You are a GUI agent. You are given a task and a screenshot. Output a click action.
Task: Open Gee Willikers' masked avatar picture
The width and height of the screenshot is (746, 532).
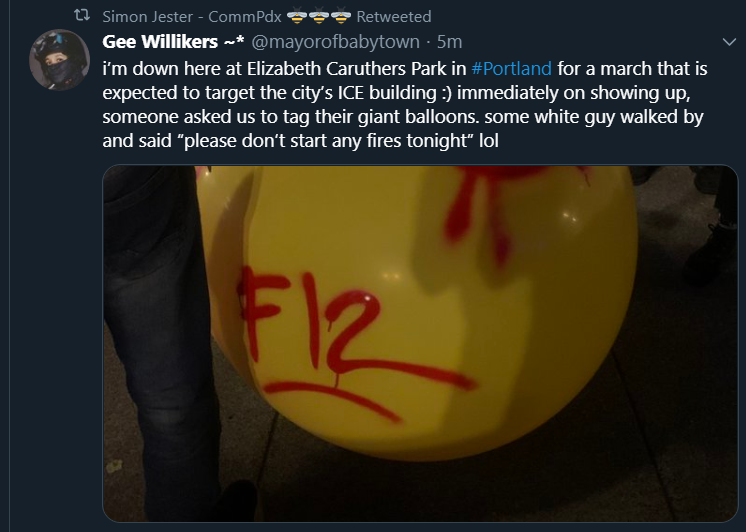[59, 60]
